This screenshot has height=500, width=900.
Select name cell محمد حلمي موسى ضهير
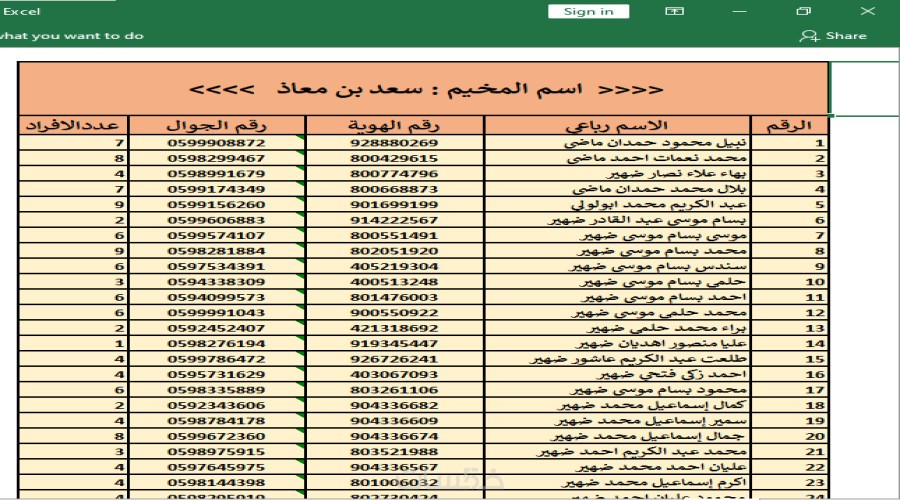[617, 313]
